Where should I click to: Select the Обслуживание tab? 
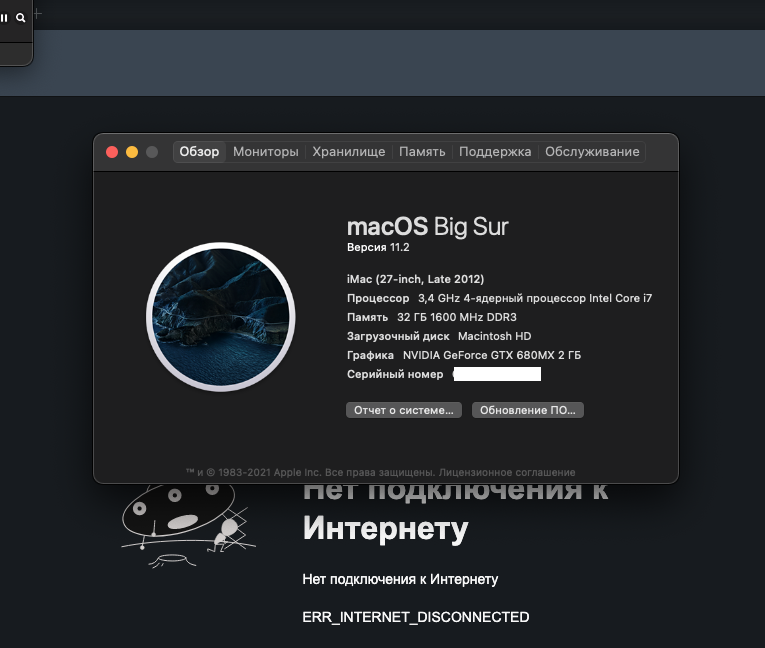click(x=592, y=152)
